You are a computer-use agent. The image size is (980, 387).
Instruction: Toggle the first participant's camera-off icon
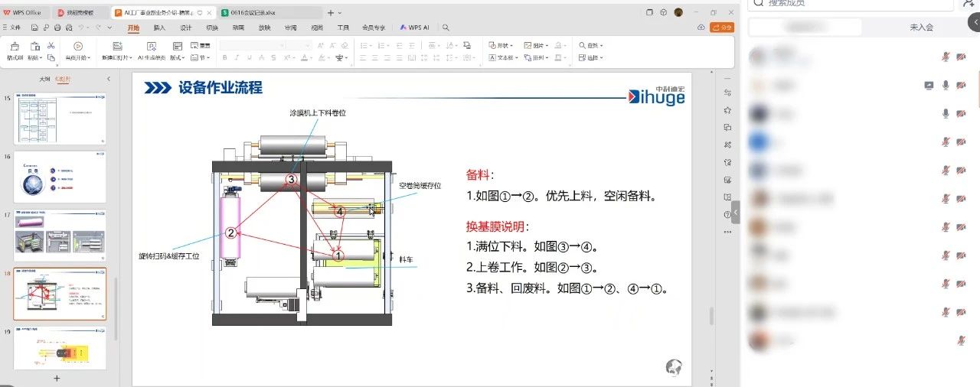click(x=962, y=57)
